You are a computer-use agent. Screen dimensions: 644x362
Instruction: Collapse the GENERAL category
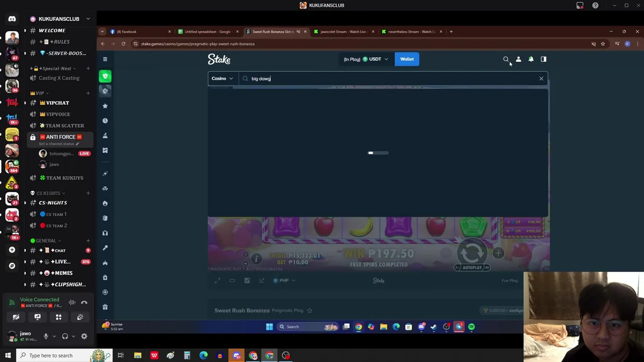pos(46,241)
